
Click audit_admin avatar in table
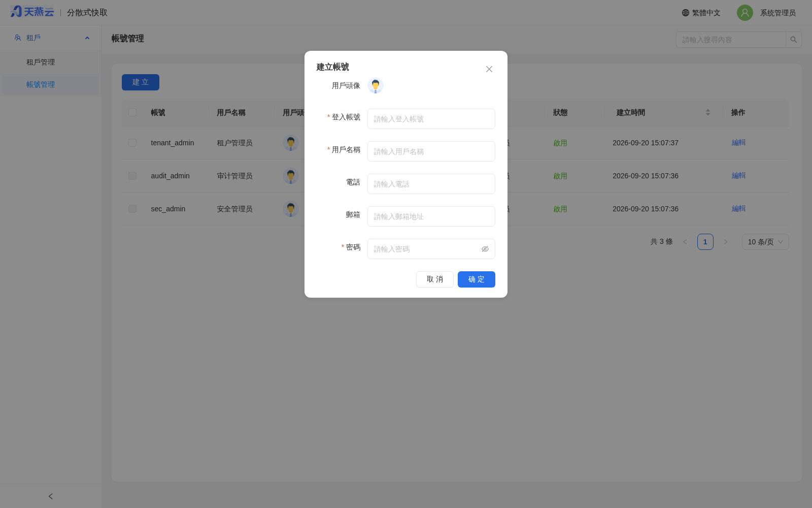point(291,176)
